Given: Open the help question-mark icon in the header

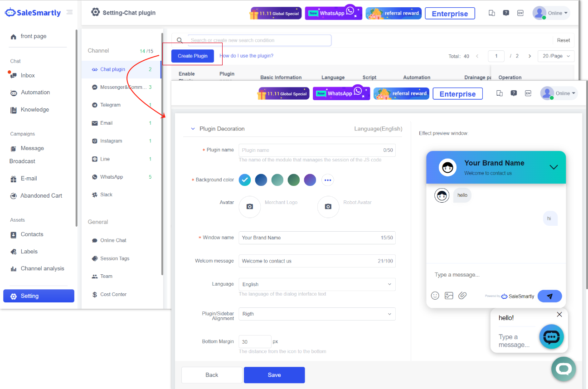Looking at the screenshot, I should (514, 93).
